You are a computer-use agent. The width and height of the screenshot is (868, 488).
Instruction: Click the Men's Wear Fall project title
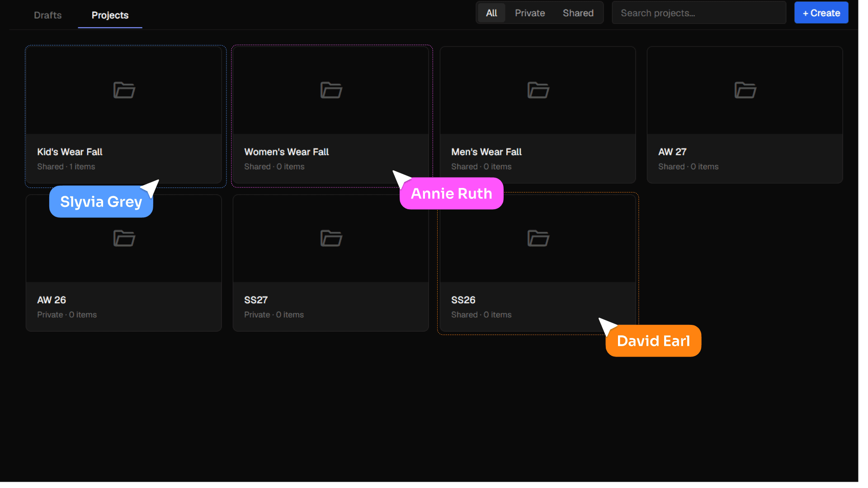[x=486, y=152]
